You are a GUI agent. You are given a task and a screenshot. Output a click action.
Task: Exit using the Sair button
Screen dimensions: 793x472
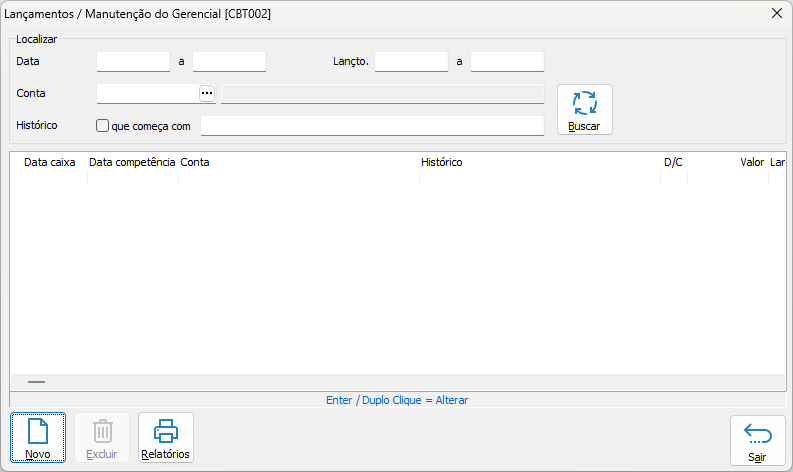pos(757,441)
